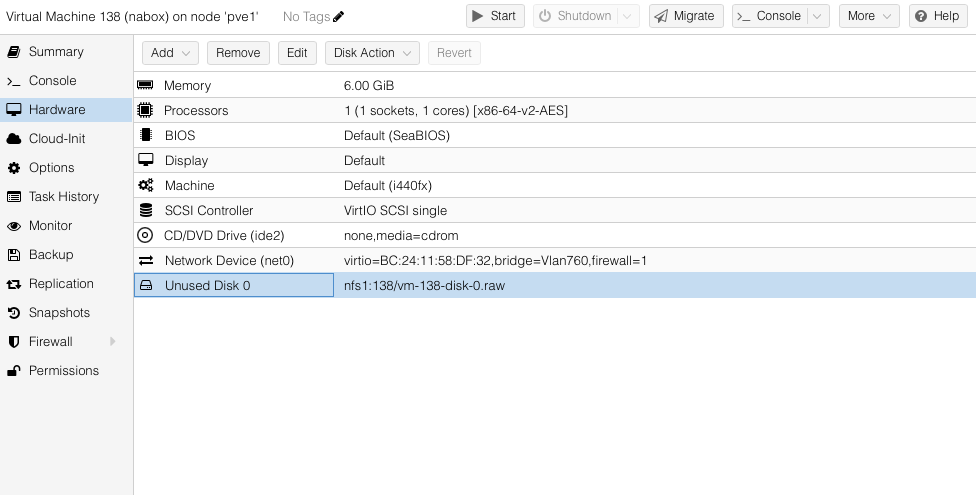Click the Machine row gears icon
The width and height of the screenshot is (976, 495).
pos(146,185)
